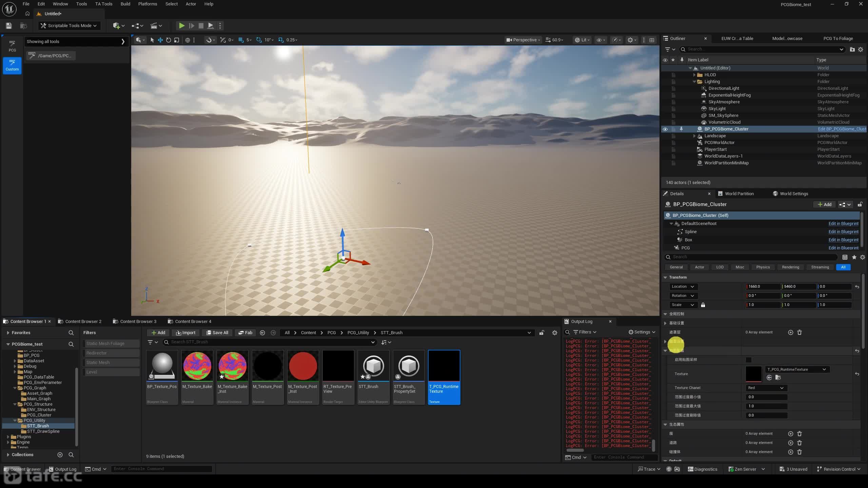This screenshot has width=868, height=488.
Task: Click the Texture preview swatch in Details
Action: (x=753, y=374)
